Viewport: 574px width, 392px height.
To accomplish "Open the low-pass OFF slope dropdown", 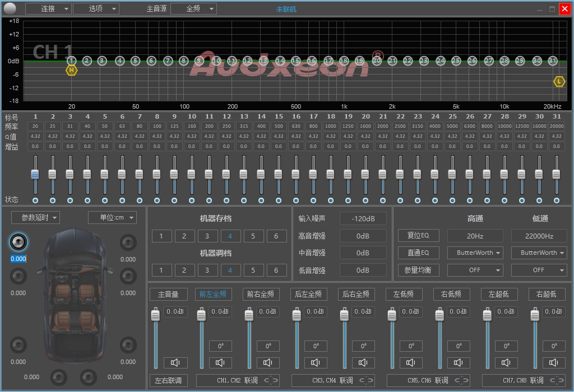I will click(x=539, y=270).
